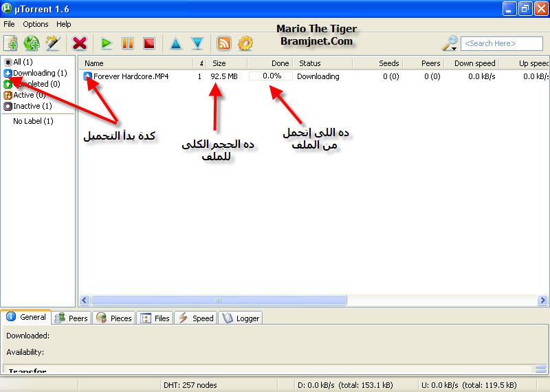Viewport: 550px width, 392px height.
Task: Select Downloading (1) category in sidebar
Action: (36, 73)
